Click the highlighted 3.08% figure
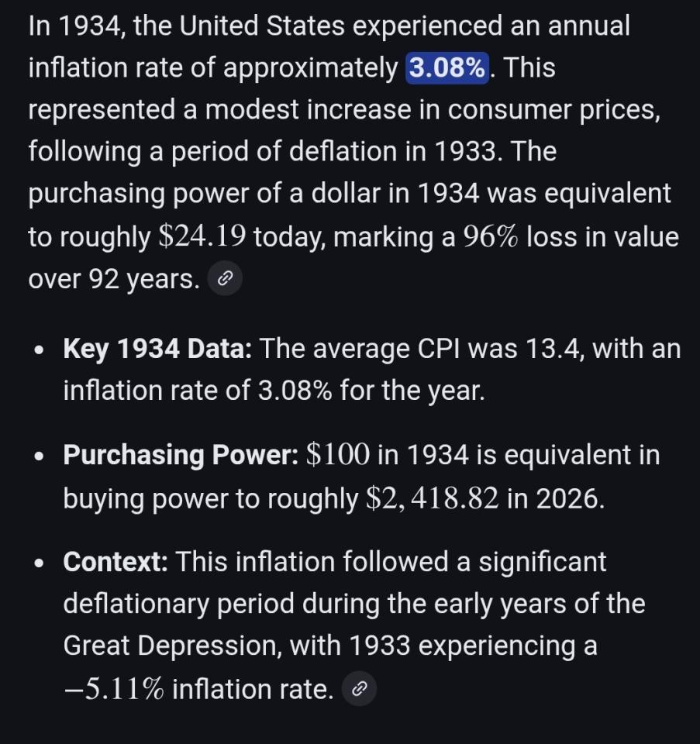700x744 pixels. click(447, 68)
